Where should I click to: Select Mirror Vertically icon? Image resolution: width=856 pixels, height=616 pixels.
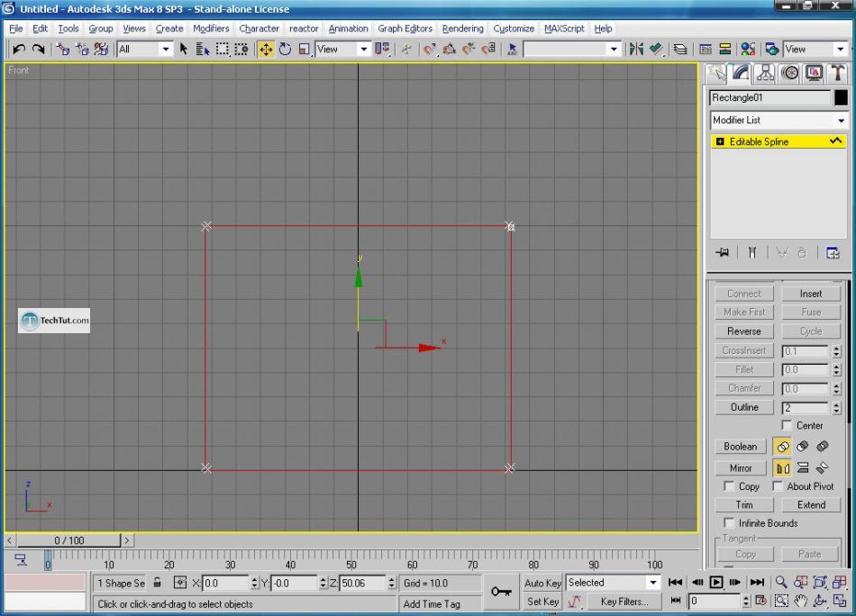(803, 468)
